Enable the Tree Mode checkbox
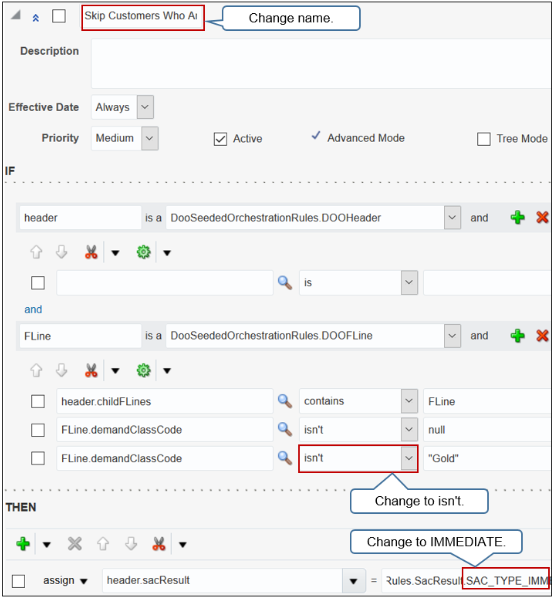 pos(483,139)
